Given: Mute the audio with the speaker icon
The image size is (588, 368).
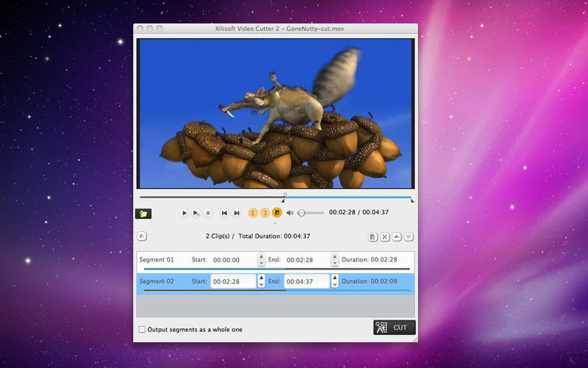Looking at the screenshot, I should coord(290,213).
